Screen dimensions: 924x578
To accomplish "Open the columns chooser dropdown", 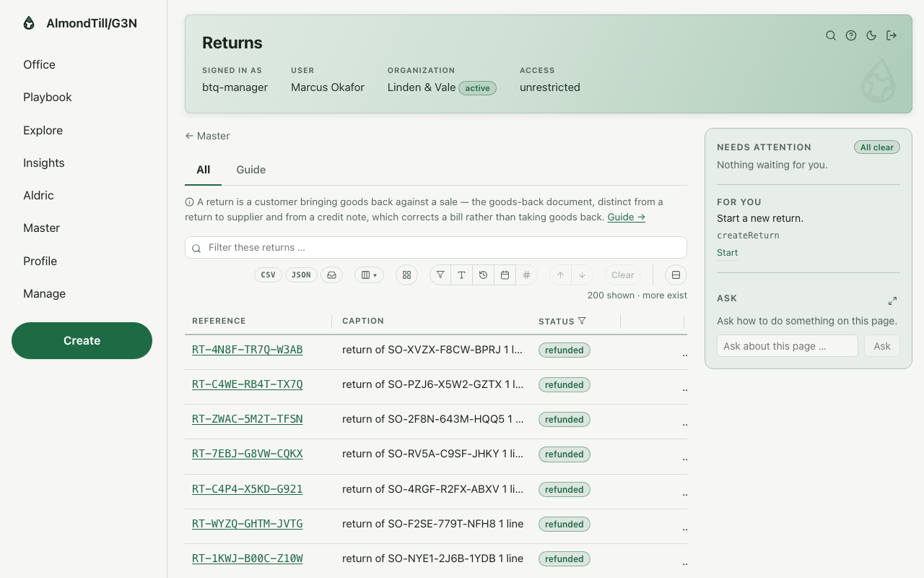I will [x=369, y=275].
